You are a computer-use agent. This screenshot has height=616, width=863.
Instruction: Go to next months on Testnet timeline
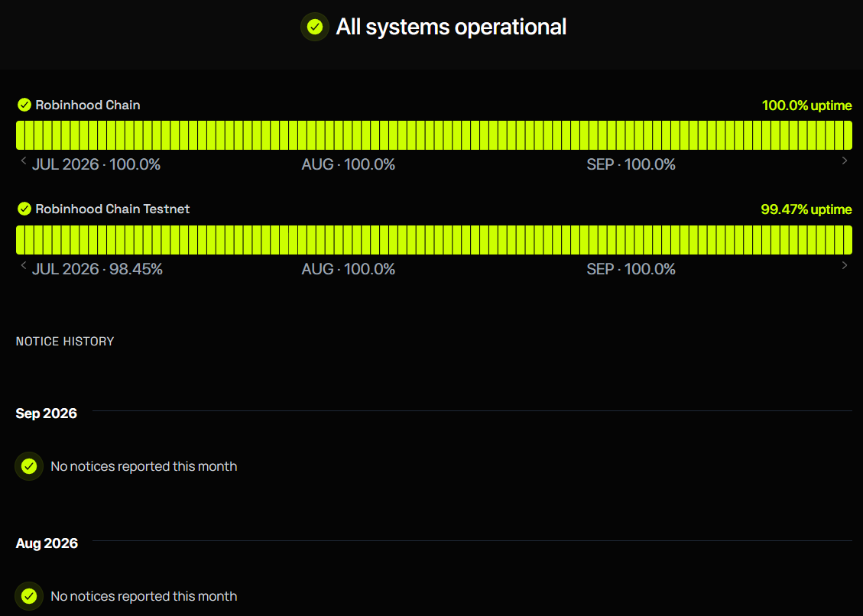(x=845, y=265)
